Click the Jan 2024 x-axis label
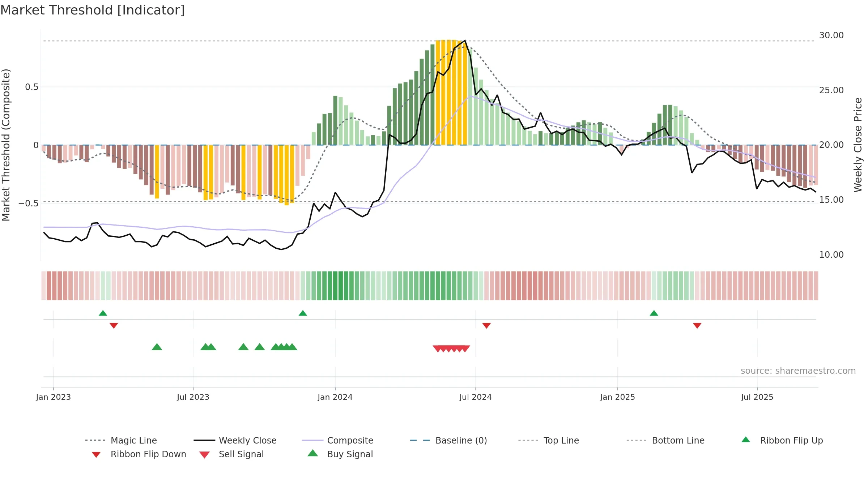The width and height of the screenshot is (868, 488). 335,397
